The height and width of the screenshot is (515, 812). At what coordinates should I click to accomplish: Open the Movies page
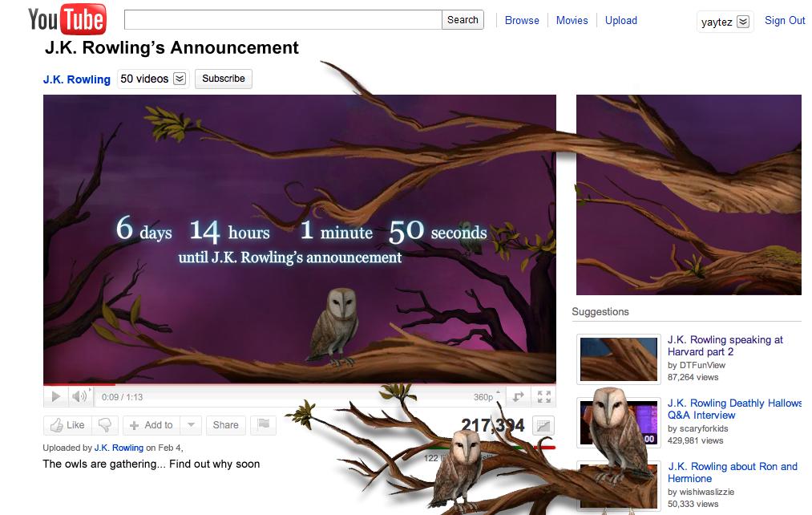[x=572, y=20]
